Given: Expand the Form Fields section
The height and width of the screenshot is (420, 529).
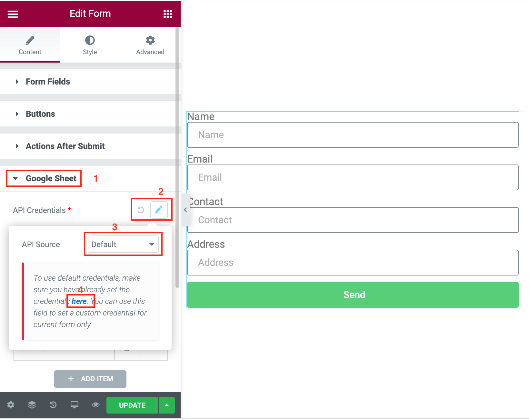Looking at the screenshot, I should click(x=90, y=82).
